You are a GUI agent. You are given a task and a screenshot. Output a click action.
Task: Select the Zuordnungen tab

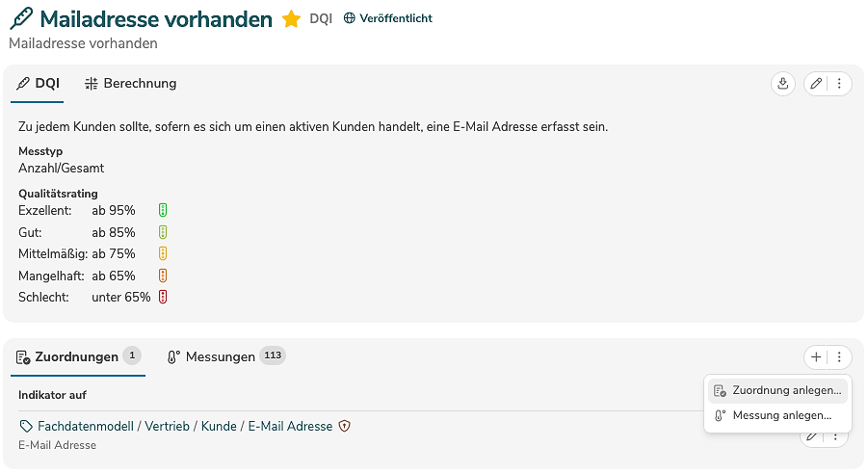tap(73, 356)
